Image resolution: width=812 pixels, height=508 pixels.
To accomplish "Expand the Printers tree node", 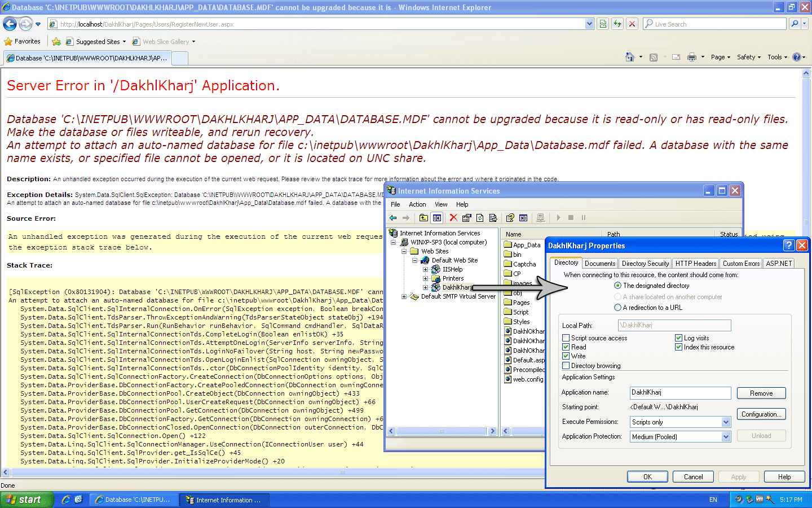I will click(x=425, y=278).
